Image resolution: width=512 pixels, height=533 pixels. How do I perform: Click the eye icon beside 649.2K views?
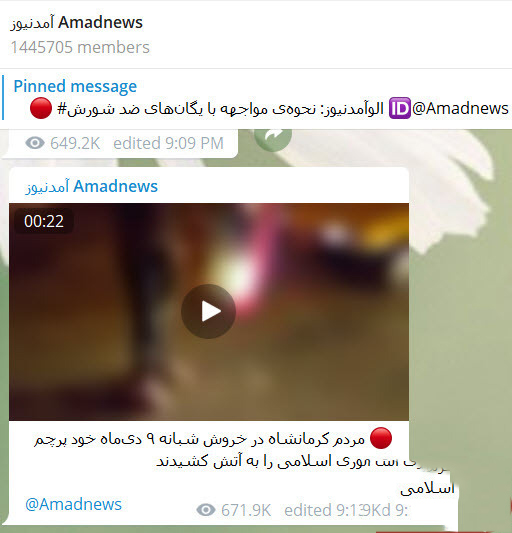pos(35,143)
